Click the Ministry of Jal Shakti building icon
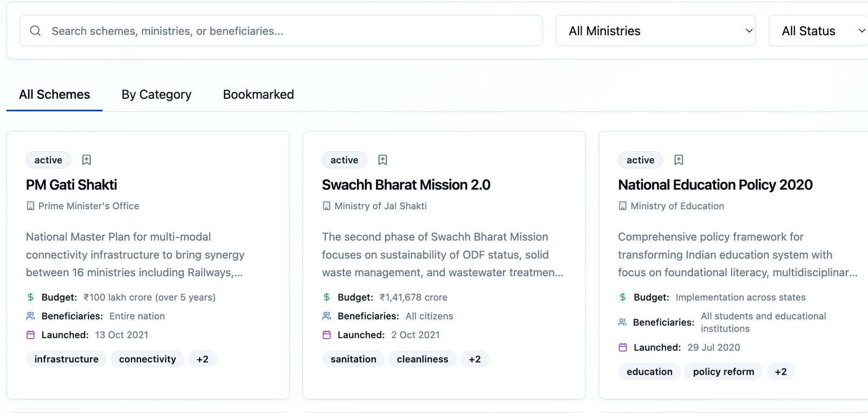The height and width of the screenshot is (413, 868). (327, 206)
